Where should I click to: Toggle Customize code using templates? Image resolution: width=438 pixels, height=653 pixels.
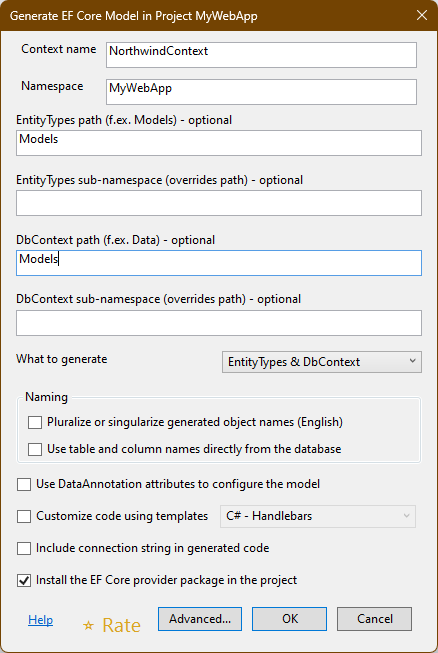24,516
